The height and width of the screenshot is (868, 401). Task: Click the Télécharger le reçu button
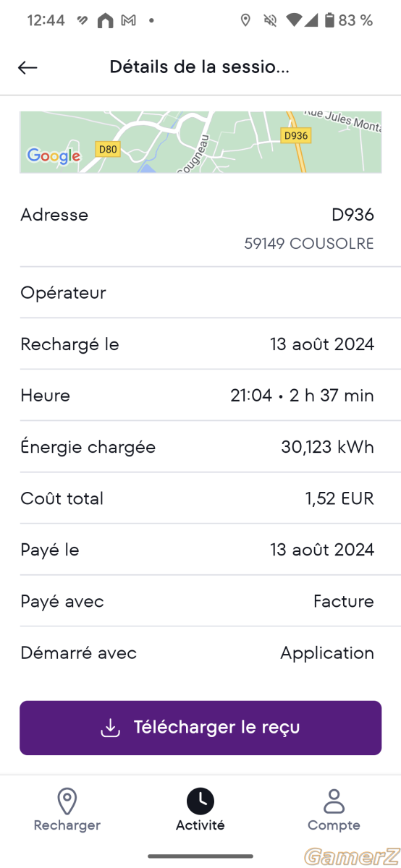coord(200,728)
